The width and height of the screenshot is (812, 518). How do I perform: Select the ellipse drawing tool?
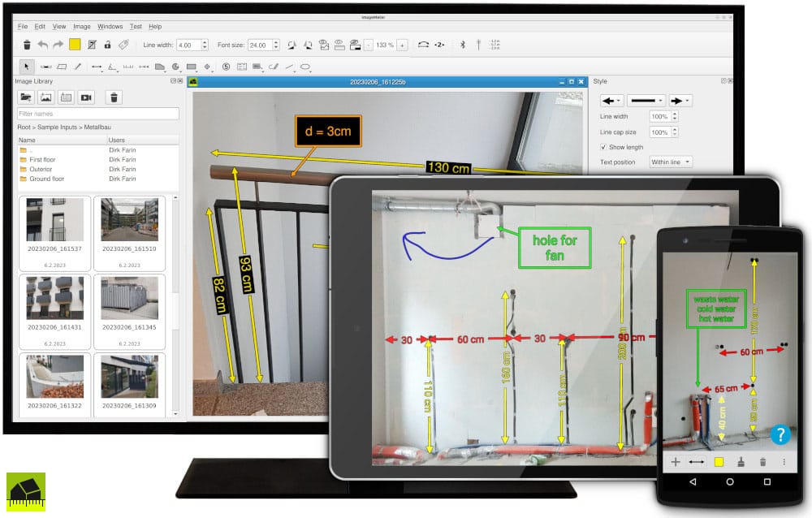click(305, 67)
